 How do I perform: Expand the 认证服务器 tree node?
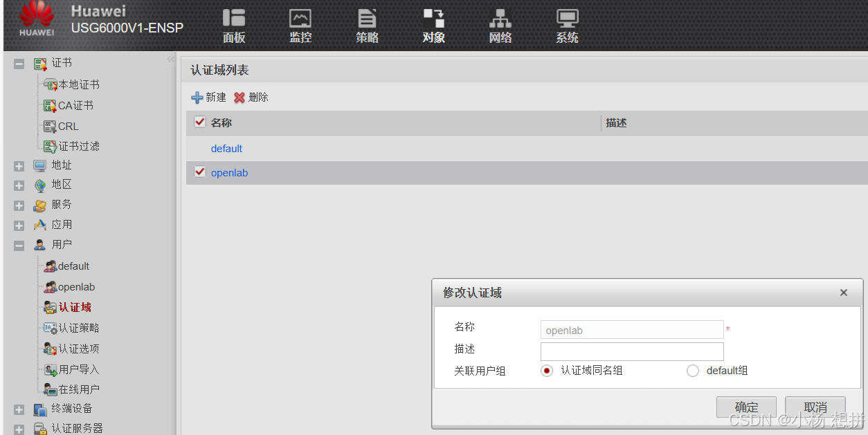tap(19, 430)
